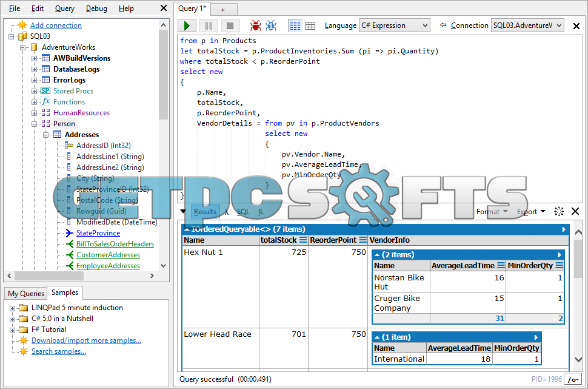
Task: Expand the F# Tutorial folder
Action: coord(12,330)
